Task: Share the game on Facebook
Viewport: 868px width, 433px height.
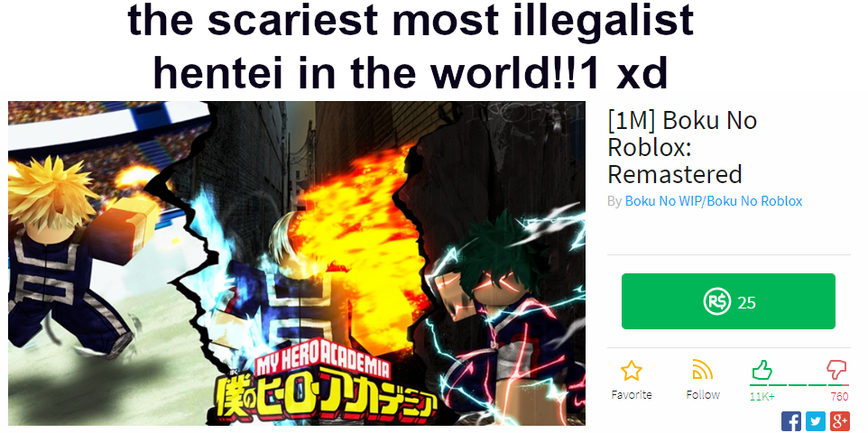Action: point(791,421)
